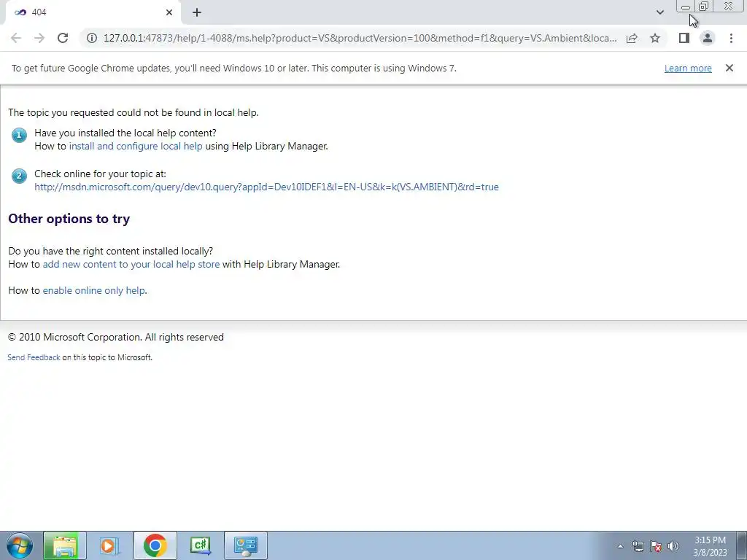This screenshot has height=560, width=747.
Task: Click the 2010 Microsoft Corporation copyright text
Action: coord(116,337)
